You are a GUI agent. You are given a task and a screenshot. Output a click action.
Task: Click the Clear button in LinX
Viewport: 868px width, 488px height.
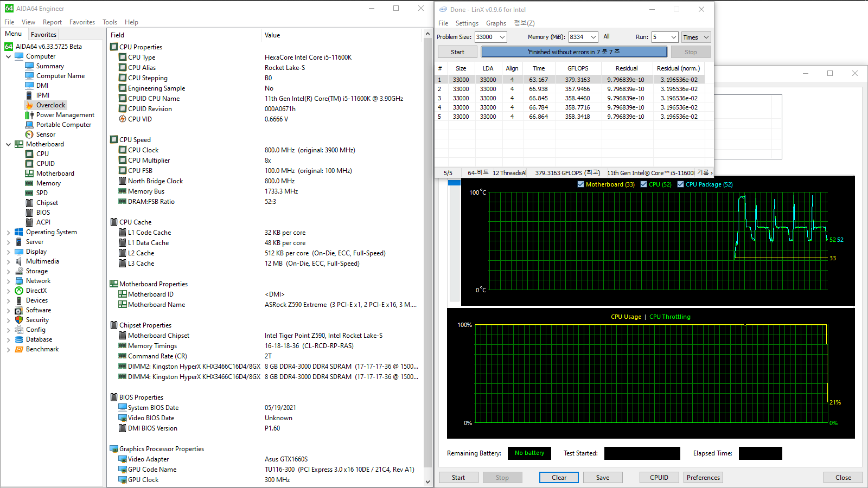click(x=559, y=477)
